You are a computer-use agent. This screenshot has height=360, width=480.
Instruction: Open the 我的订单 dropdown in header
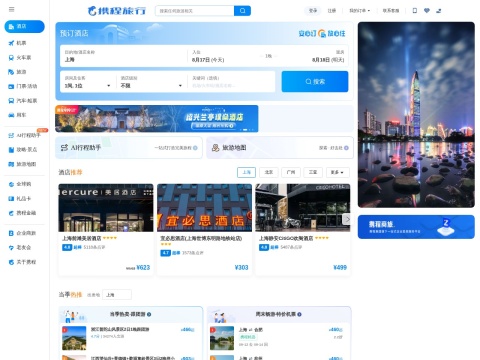tap(359, 11)
